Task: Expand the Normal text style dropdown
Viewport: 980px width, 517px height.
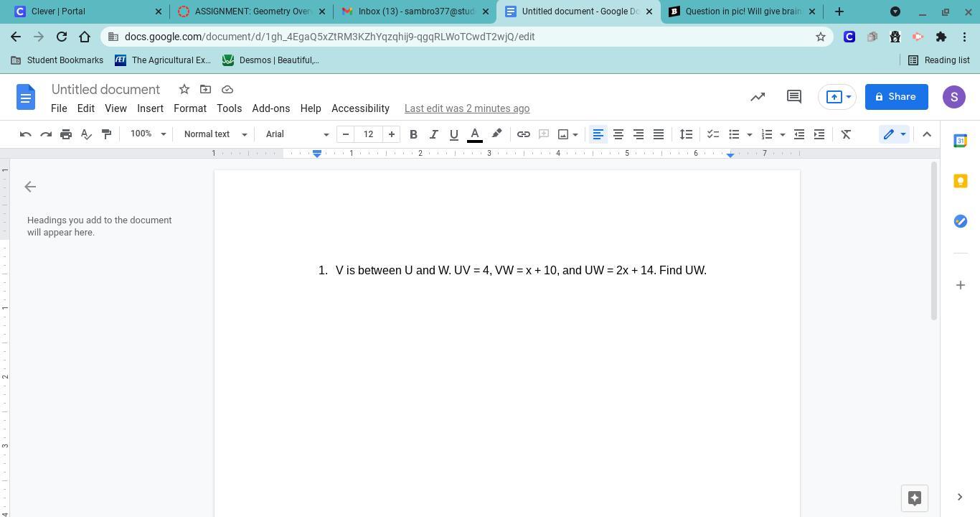Action: pyautogui.click(x=215, y=134)
